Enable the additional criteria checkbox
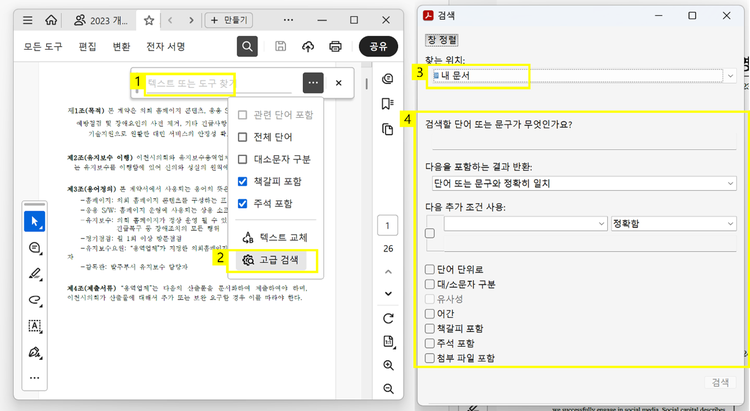The width and height of the screenshot is (750, 411). click(430, 233)
